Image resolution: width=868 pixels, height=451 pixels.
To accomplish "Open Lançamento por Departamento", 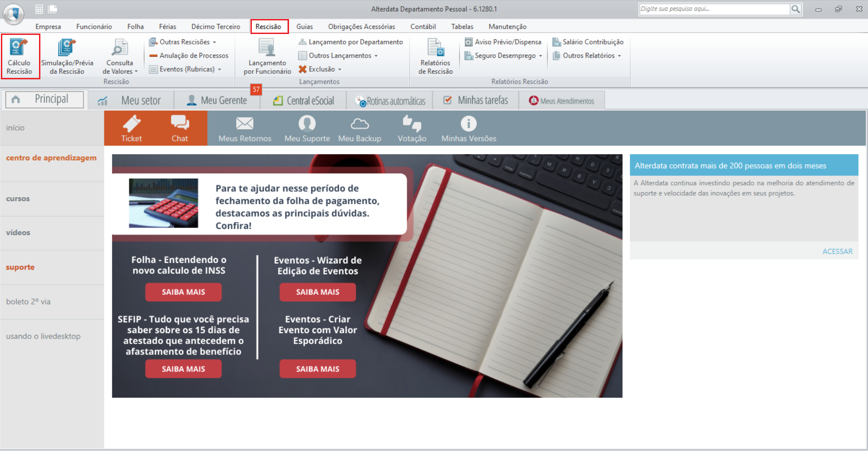I will [x=350, y=42].
